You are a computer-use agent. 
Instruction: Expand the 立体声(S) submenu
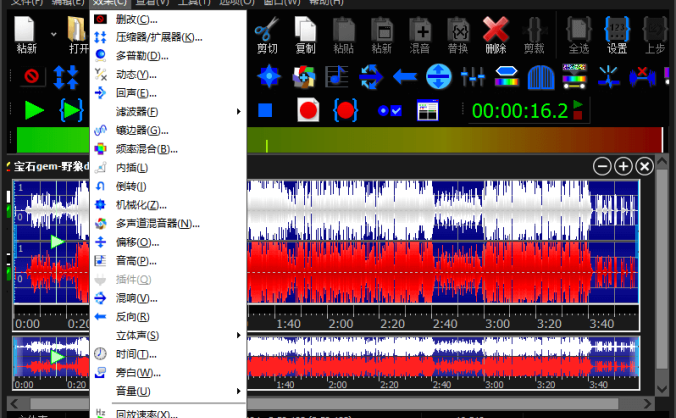click(168, 335)
